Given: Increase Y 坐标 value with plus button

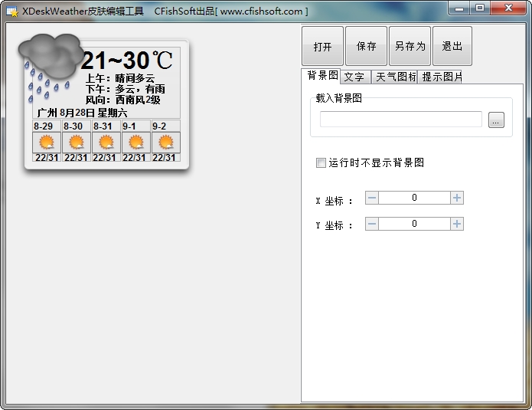Looking at the screenshot, I should click(x=457, y=224).
